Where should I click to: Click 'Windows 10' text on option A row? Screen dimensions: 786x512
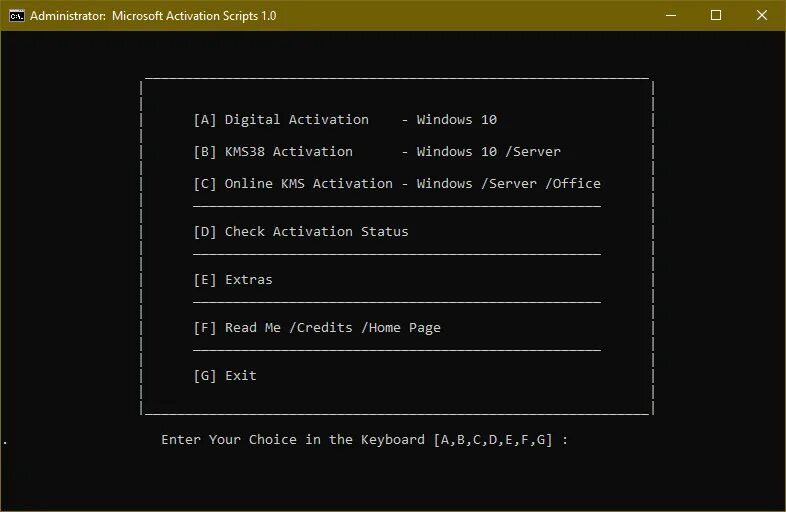457,120
